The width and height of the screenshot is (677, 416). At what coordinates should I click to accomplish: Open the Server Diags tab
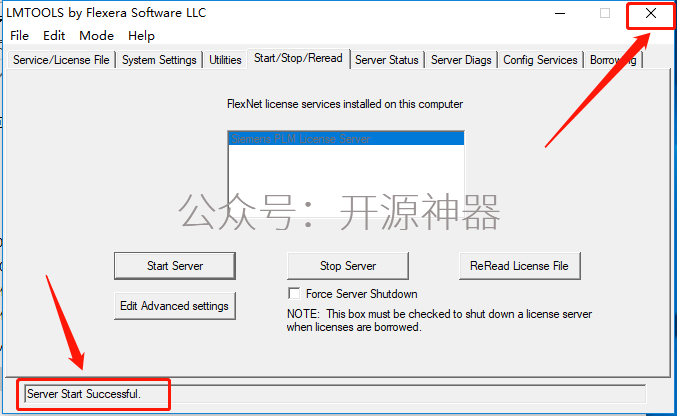[461, 60]
